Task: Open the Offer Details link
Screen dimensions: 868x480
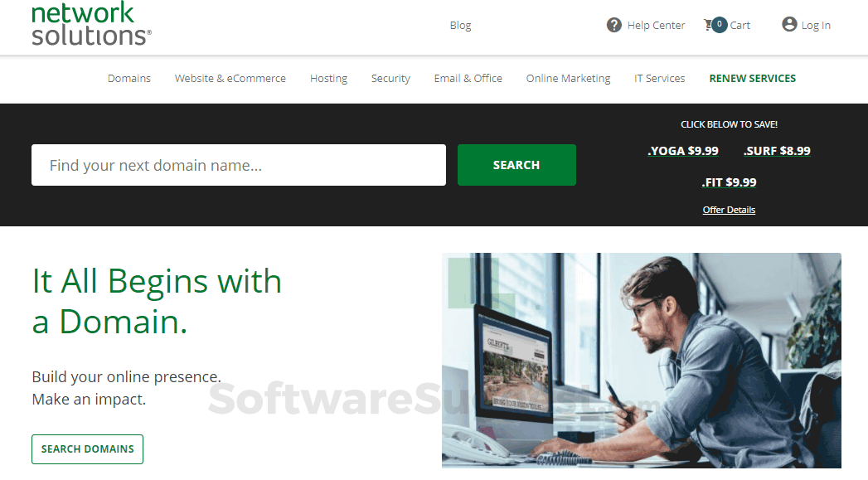Action: (729, 209)
